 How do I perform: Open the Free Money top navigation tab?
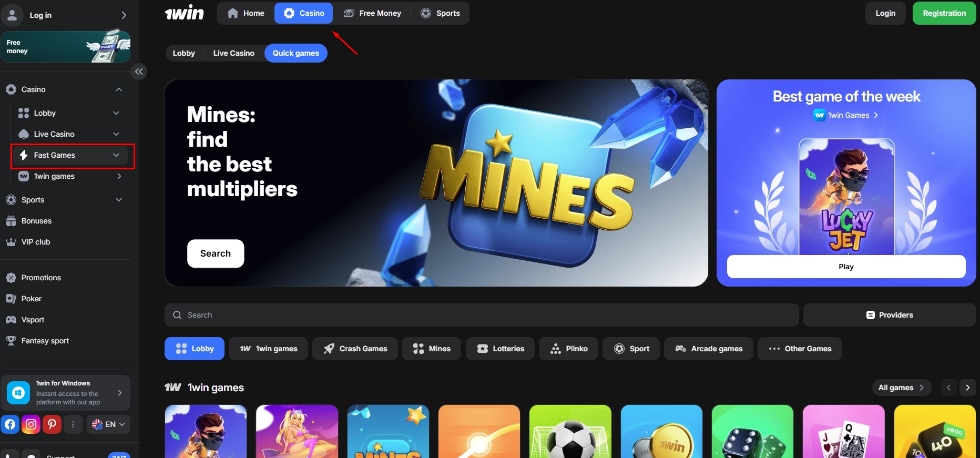tap(372, 13)
